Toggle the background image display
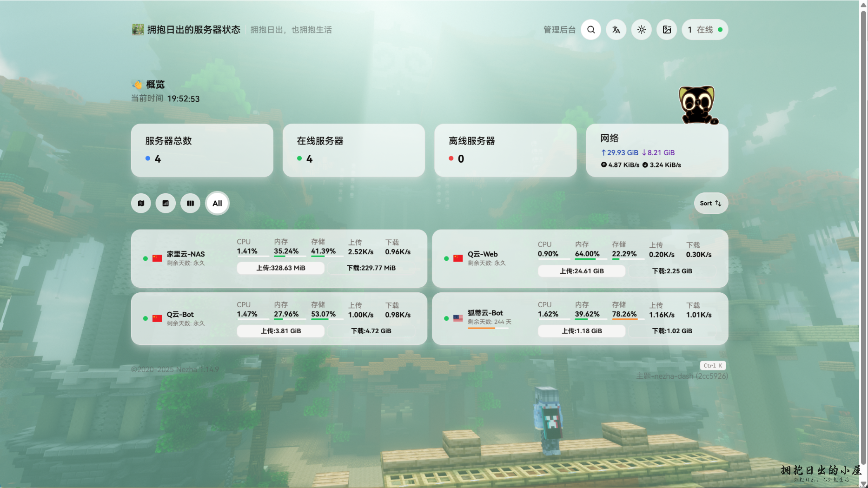This screenshot has width=868, height=488. tap(667, 29)
